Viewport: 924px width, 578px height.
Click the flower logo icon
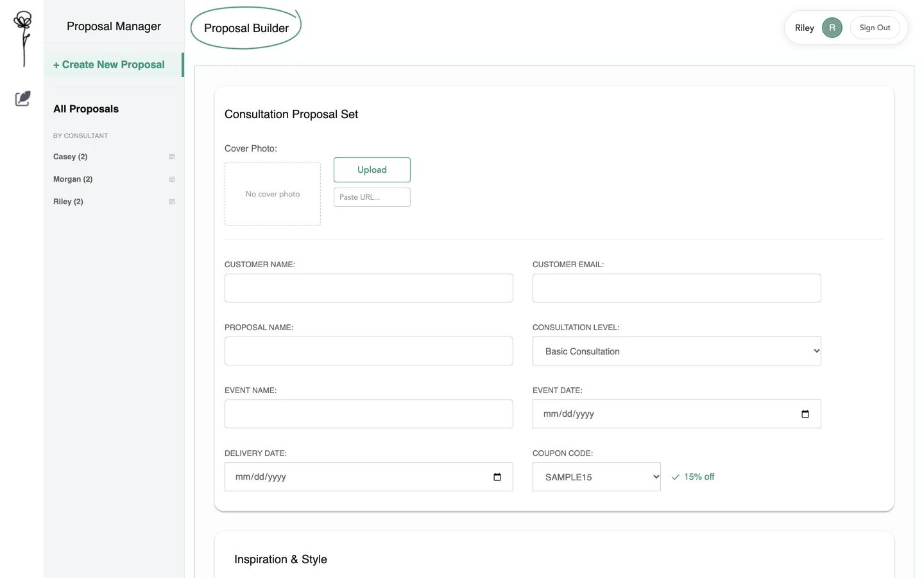point(23,39)
